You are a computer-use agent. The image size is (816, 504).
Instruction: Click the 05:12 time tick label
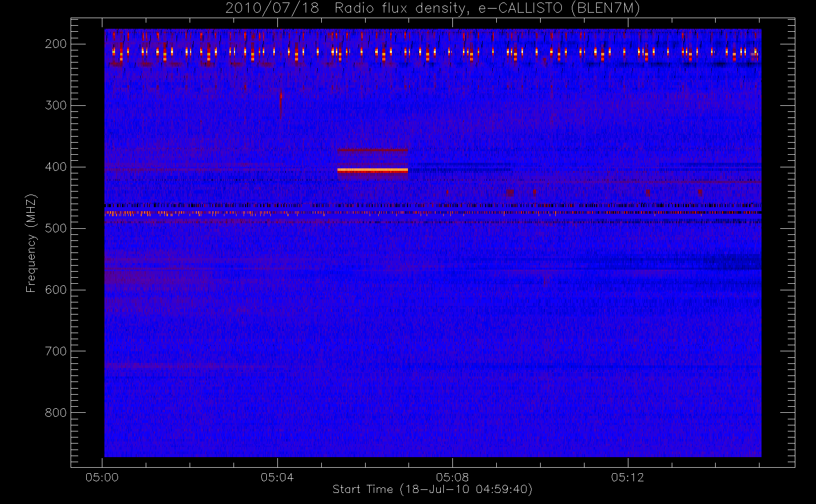pos(627,477)
